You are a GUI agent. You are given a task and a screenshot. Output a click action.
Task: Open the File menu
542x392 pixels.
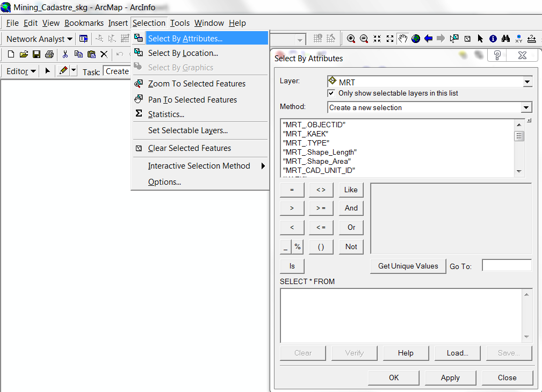click(x=12, y=23)
